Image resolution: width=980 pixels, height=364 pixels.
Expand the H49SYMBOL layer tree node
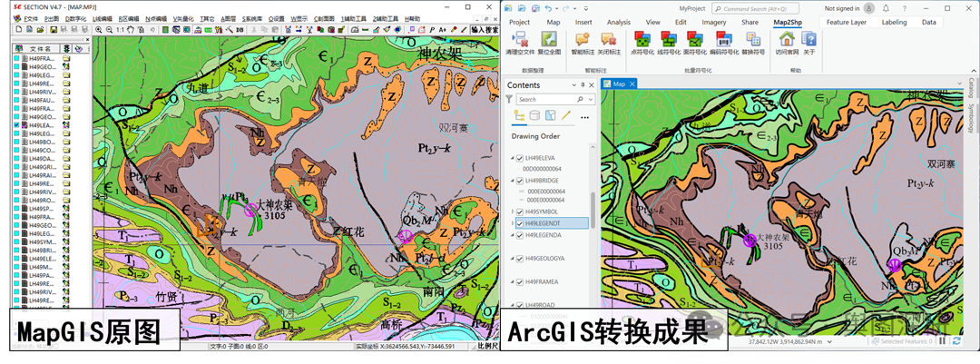click(x=512, y=212)
